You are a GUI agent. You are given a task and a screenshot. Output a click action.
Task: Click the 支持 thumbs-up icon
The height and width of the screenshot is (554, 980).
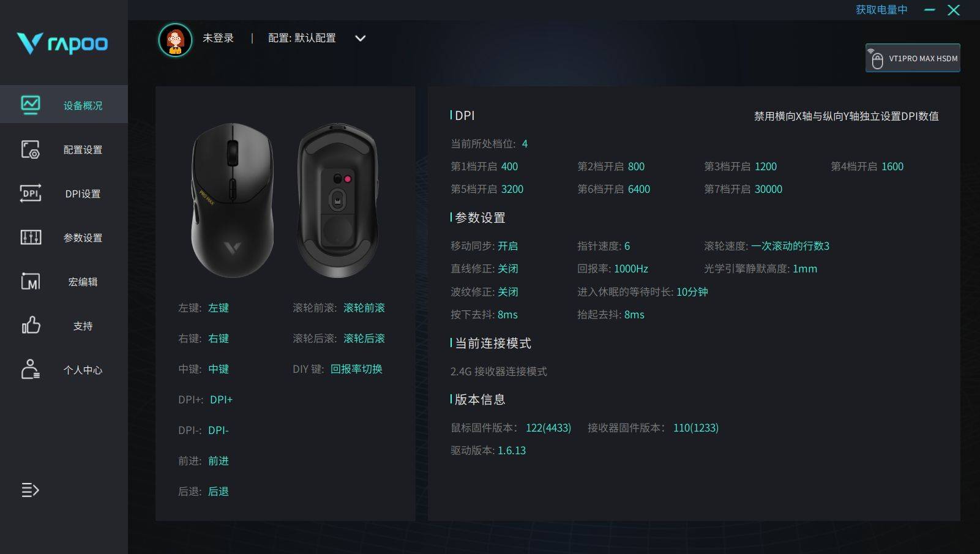[x=31, y=325]
